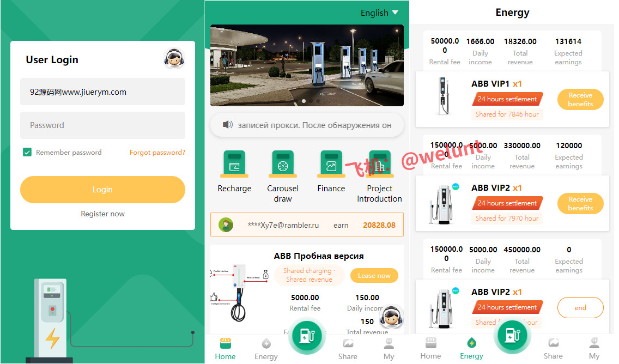Click Receive benefits for ABB VIP2 7970 hour
Screen dimensions: 619x364
click(580, 203)
